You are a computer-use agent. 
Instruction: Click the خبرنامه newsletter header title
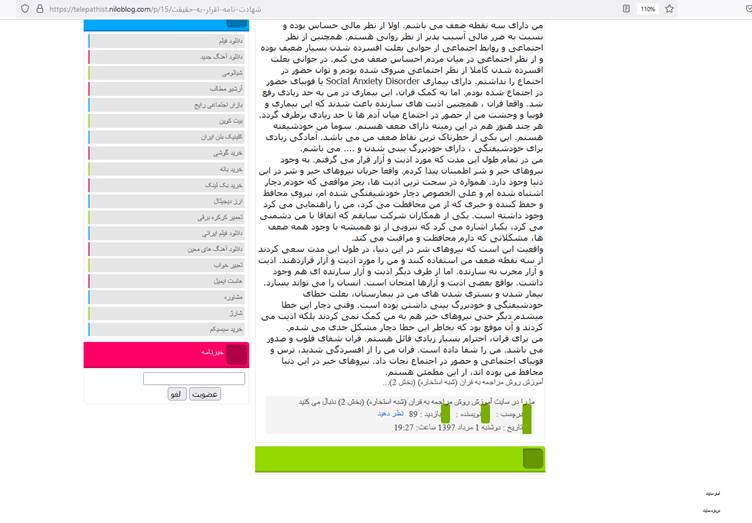(212, 352)
